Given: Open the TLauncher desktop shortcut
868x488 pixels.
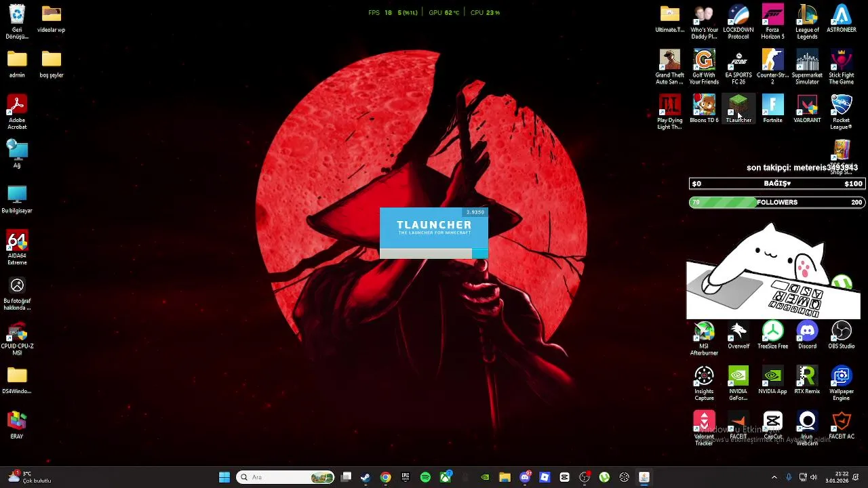Looking at the screenshot, I should click(x=738, y=109).
